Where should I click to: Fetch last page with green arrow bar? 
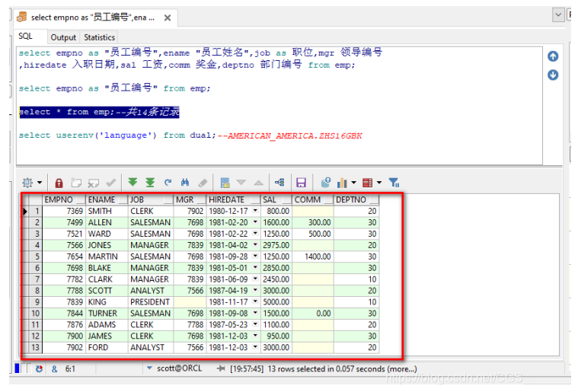click(x=150, y=183)
